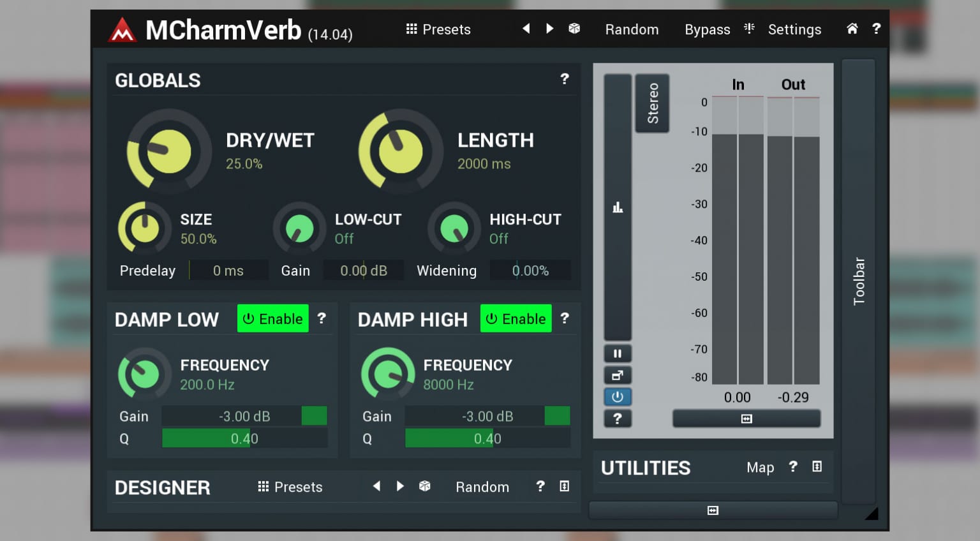Viewport: 980px width, 541px height.
Task: Open help for the UTILITIES section
Action: pyautogui.click(x=793, y=466)
